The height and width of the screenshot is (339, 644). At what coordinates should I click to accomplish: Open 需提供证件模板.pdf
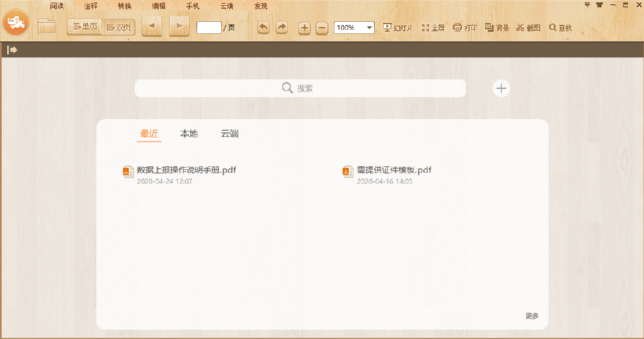[x=394, y=169]
